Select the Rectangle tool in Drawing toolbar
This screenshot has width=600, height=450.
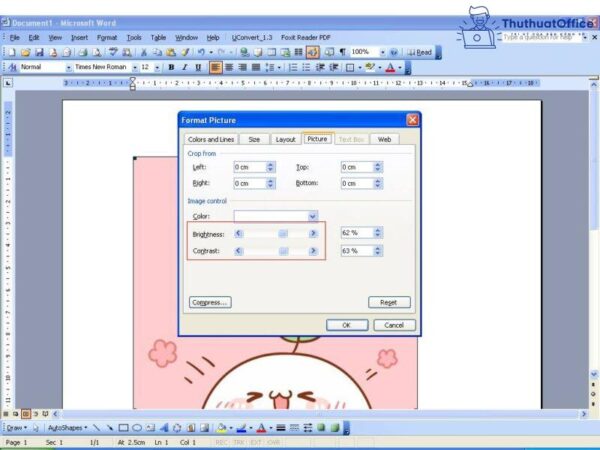[123, 427]
